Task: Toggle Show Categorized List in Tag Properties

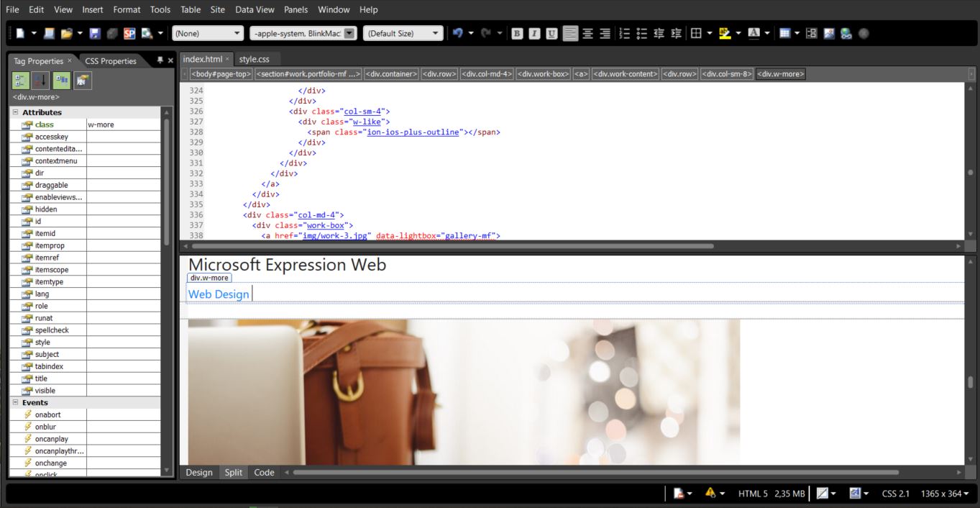Action: tap(20, 81)
